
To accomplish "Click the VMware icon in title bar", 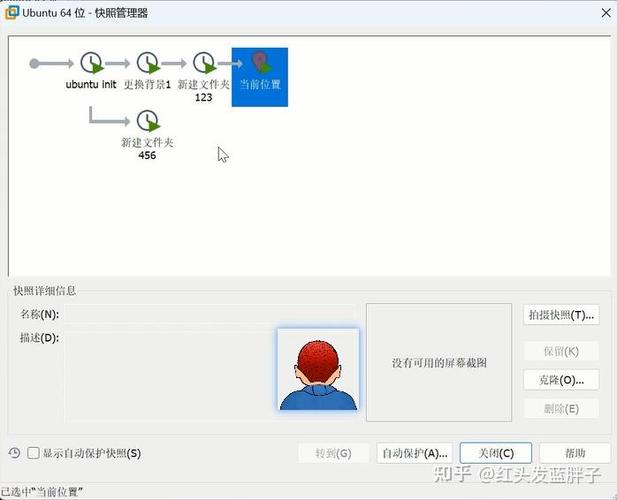I will [x=11, y=13].
